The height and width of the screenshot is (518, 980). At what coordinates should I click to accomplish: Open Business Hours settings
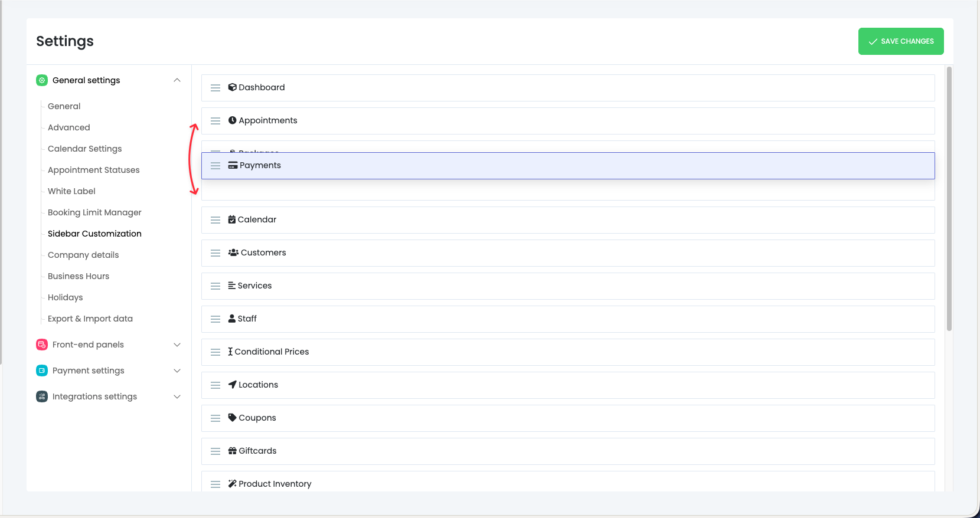(79, 276)
